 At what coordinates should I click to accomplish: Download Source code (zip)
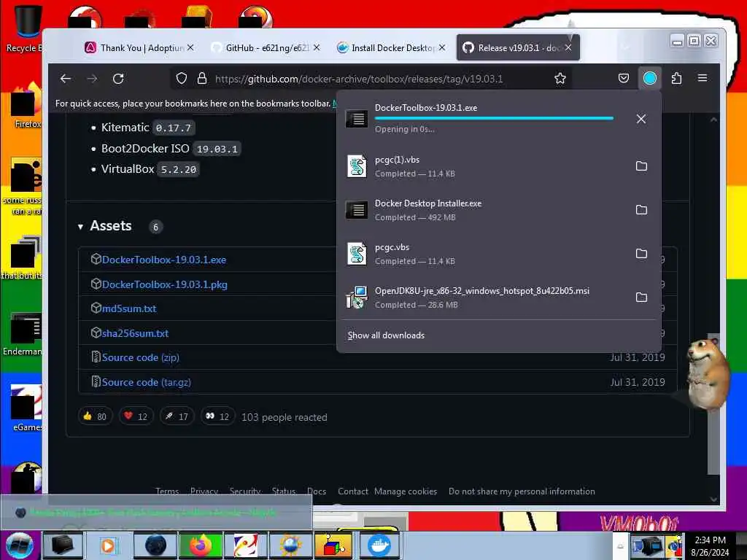[x=141, y=357]
